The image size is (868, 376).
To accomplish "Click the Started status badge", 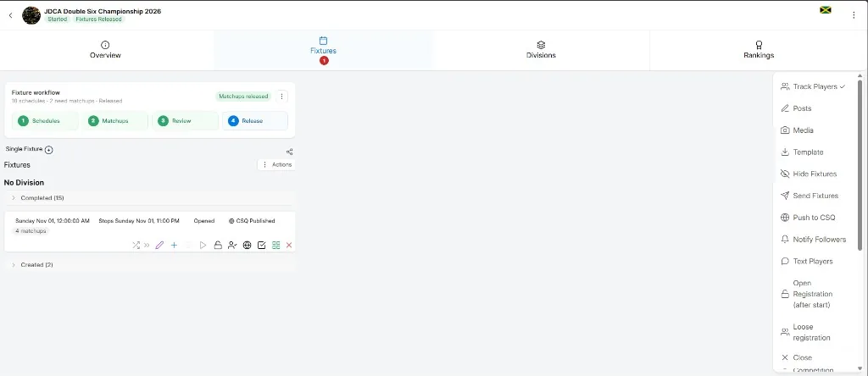I will [x=57, y=19].
